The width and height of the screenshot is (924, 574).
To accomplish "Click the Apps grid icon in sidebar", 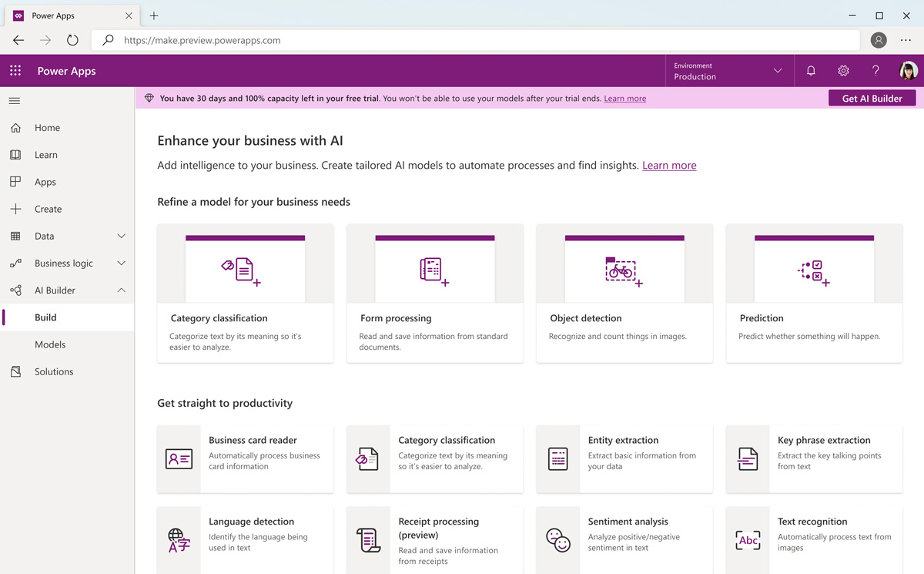I will click(x=15, y=182).
